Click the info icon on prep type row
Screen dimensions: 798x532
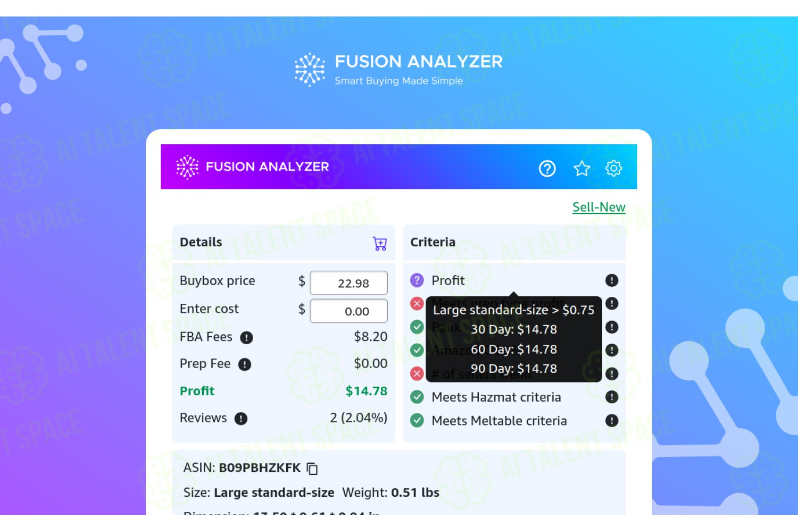[612, 303]
